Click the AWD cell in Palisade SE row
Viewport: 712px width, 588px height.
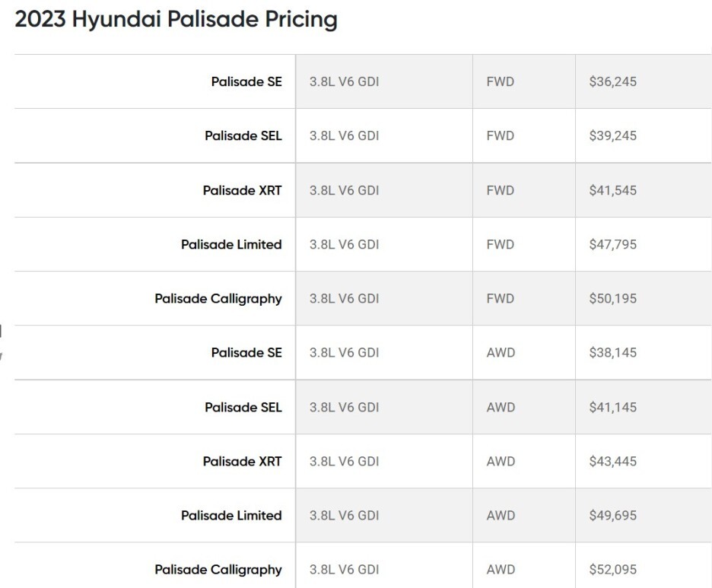pyautogui.click(x=501, y=352)
